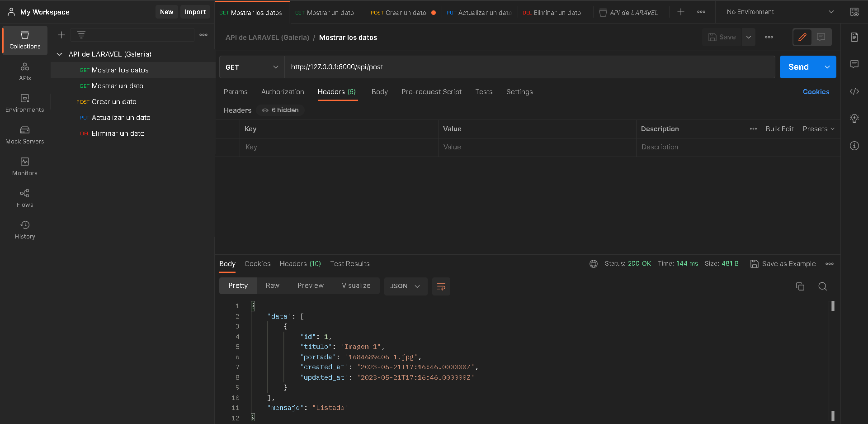Open the Info icon in the right sidebar
The height and width of the screenshot is (424, 868).
point(854,146)
